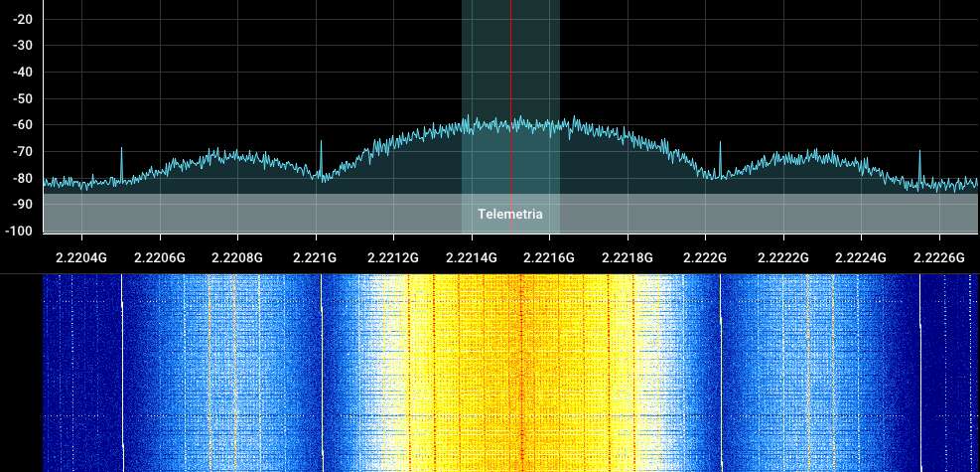
Task: Select the 2.2216G frequency axis label
Action: 549,257
